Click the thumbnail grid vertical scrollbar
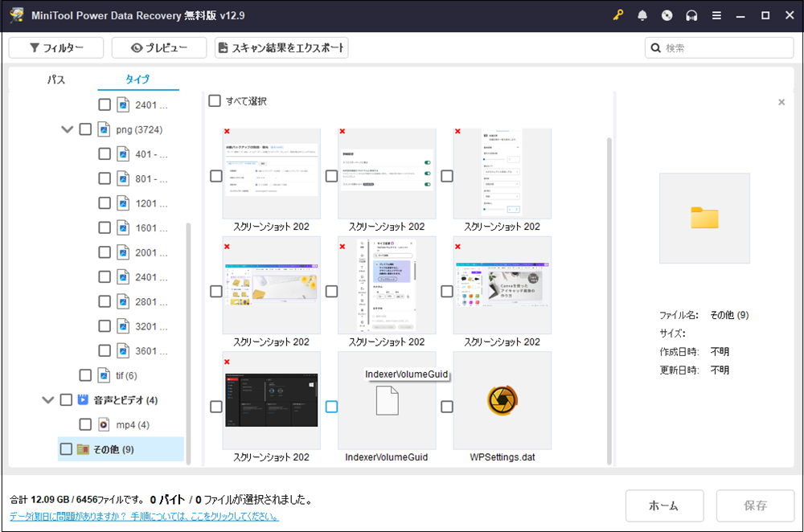Viewport: 804px width, 532px height. click(x=609, y=301)
